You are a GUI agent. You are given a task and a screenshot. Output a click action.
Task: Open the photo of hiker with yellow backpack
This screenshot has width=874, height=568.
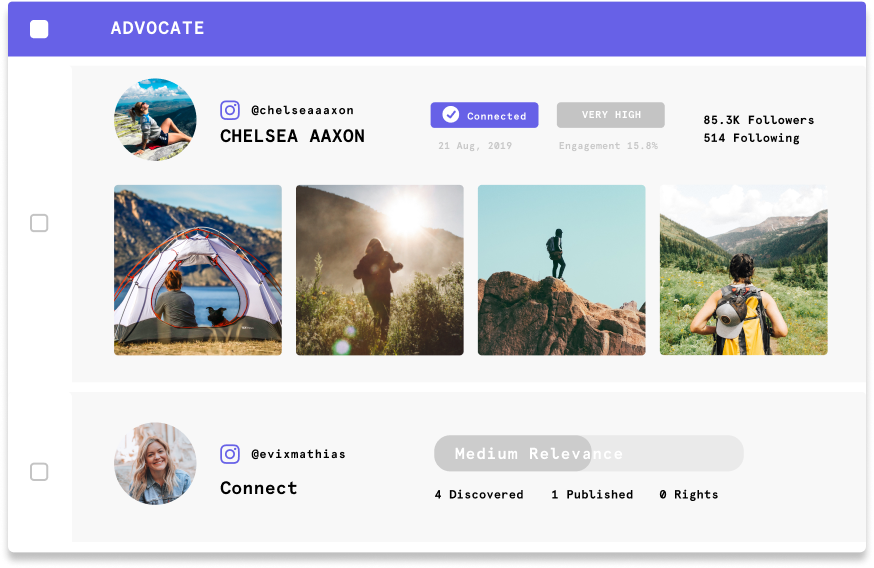[744, 270]
